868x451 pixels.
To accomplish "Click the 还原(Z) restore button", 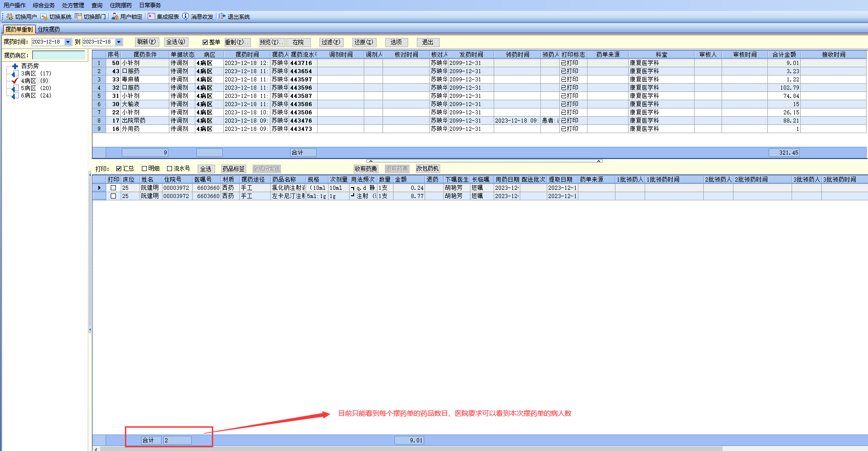I will tap(364, 42).
